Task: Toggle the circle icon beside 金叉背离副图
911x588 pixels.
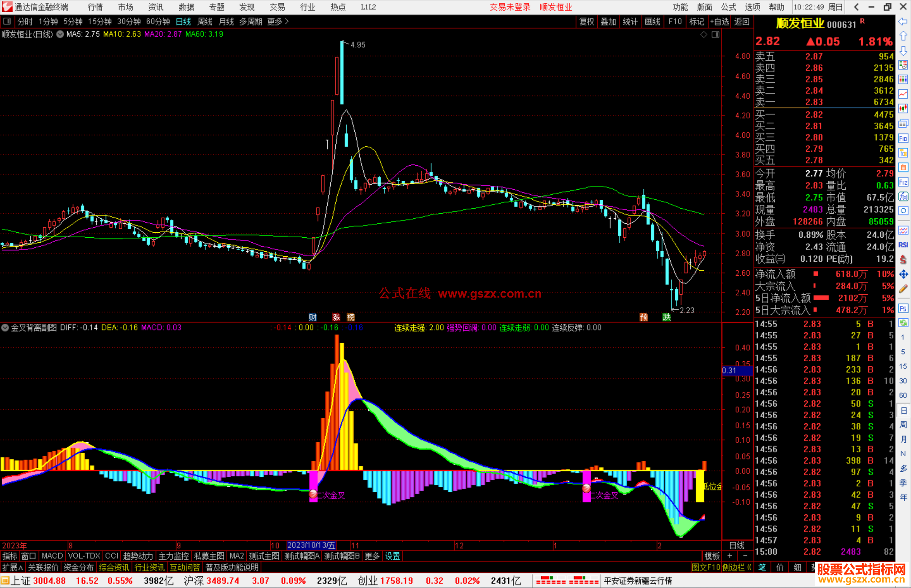Action: click(x=5, y=328)
